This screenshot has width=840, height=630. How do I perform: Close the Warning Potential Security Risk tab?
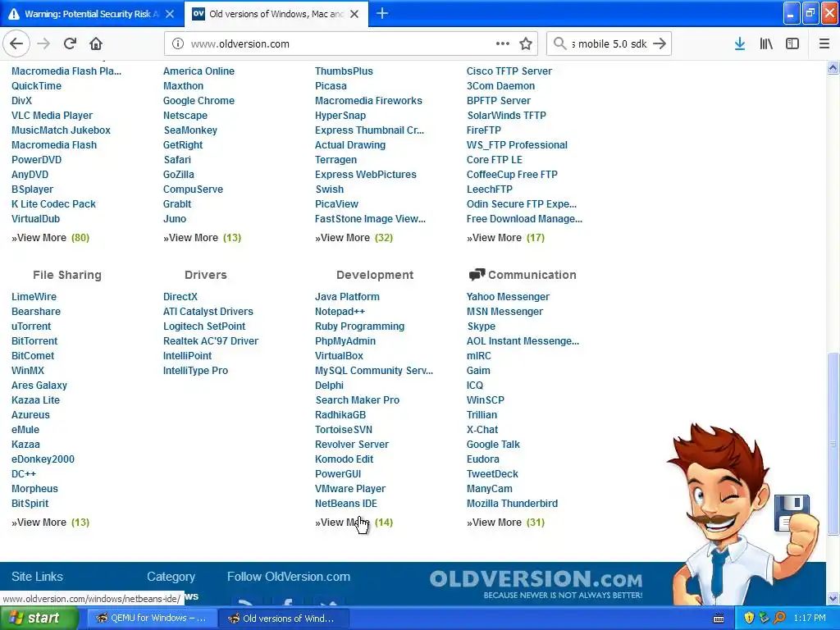[170, 14]
